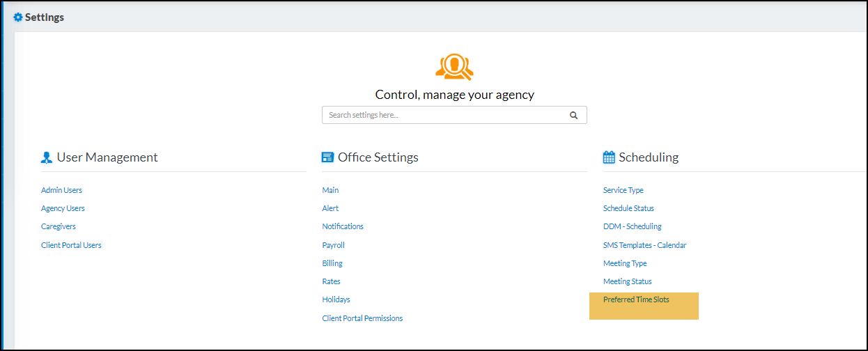The width and height of the screenshot is (868, 351).
Task: Open Client Portal Permissions
Action: (x=362, y=318)
